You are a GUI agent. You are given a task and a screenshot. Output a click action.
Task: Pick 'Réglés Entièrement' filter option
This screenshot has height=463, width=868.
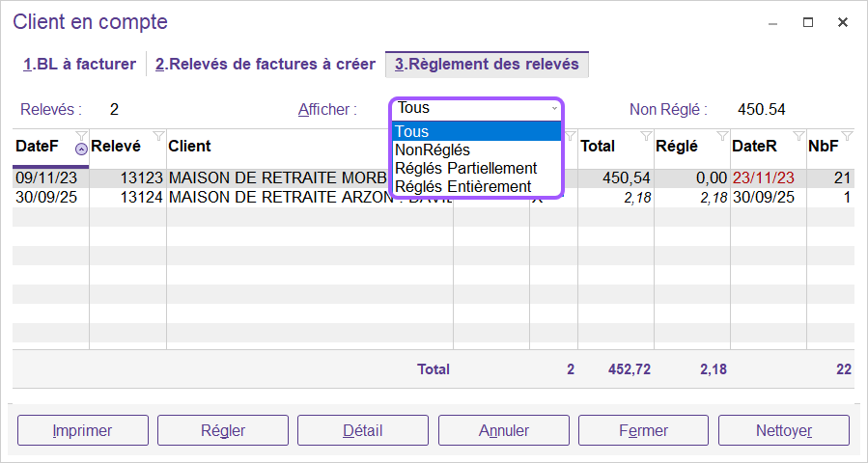pyautogui.click(x=462, y=186)
